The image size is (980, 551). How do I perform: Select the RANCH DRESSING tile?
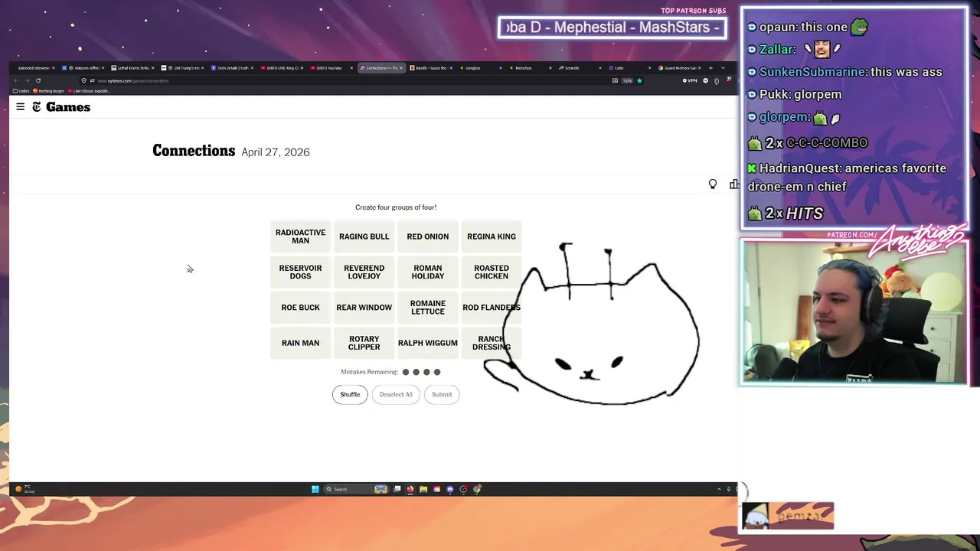click(x=491, y=343)
